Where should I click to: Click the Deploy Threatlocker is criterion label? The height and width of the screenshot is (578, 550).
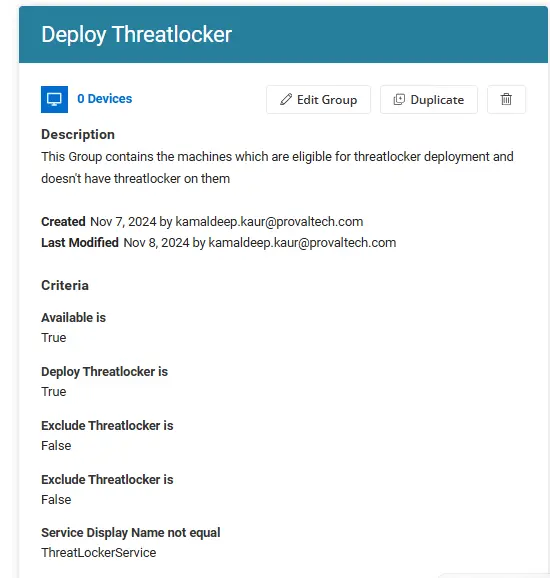pos(104,372)
